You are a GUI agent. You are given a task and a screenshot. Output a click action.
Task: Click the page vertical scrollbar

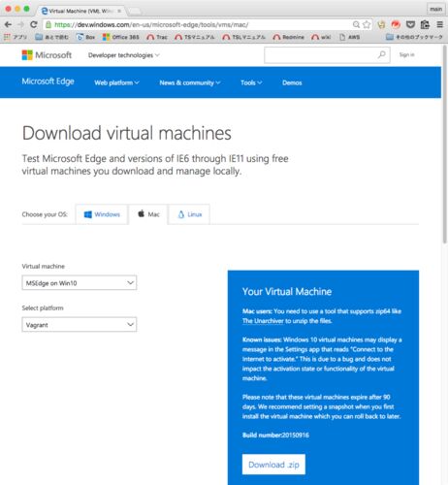tap(445, 145)
